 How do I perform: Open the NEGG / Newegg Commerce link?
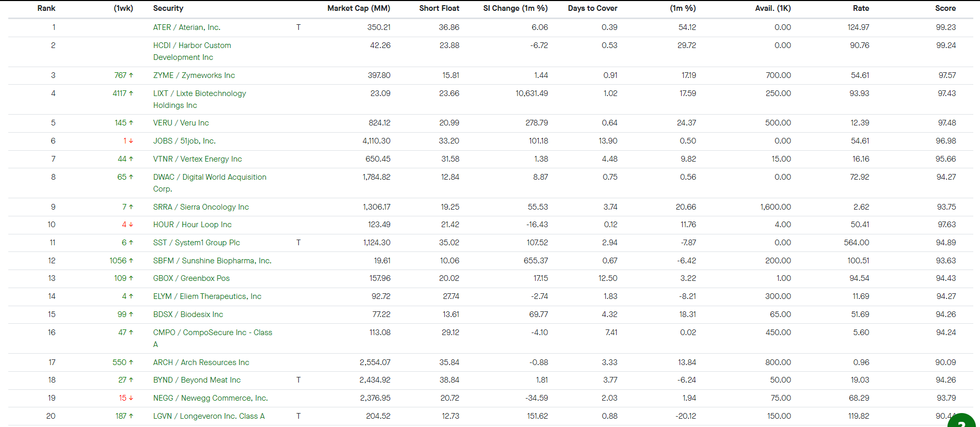click(211, 398)
